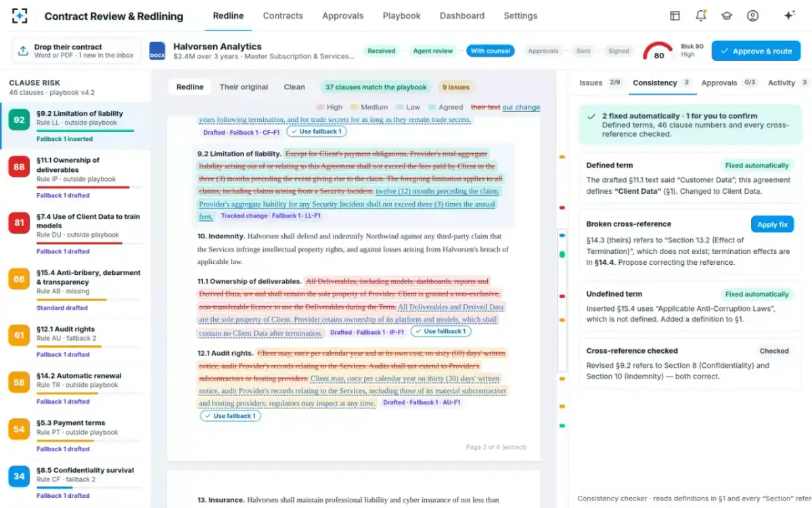The image size is (812, 508).
Task: Click the risk score 88 badge
Action: tap(19, 167)
